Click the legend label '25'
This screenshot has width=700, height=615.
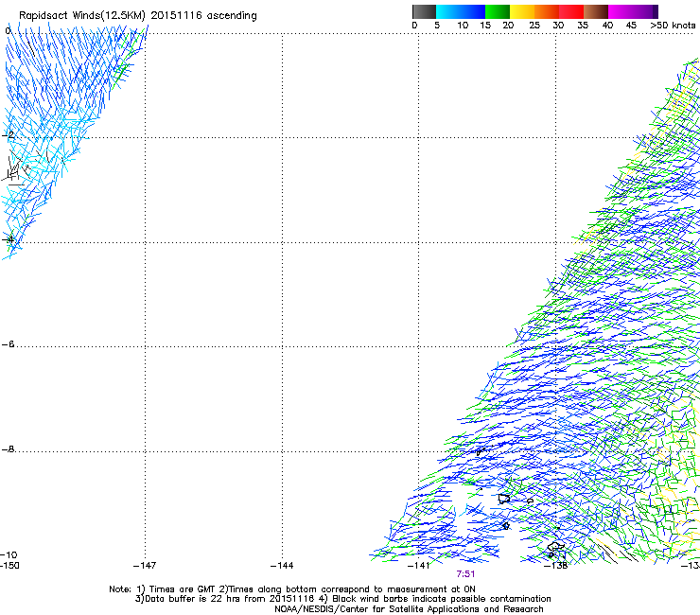[x=534, y=26]
